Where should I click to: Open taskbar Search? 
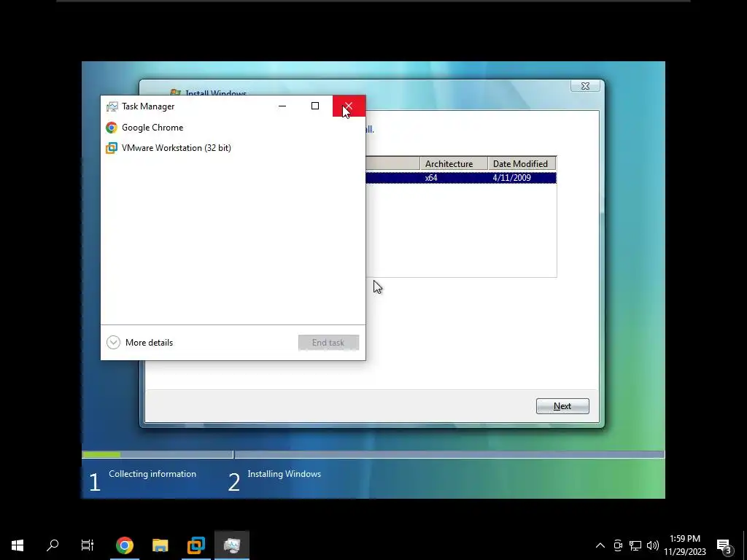(53, 545)
